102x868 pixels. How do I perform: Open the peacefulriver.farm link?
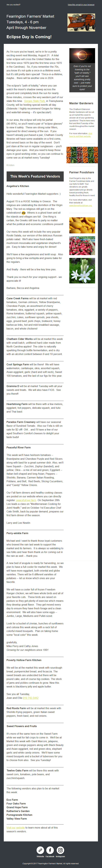tap(26, 500)
